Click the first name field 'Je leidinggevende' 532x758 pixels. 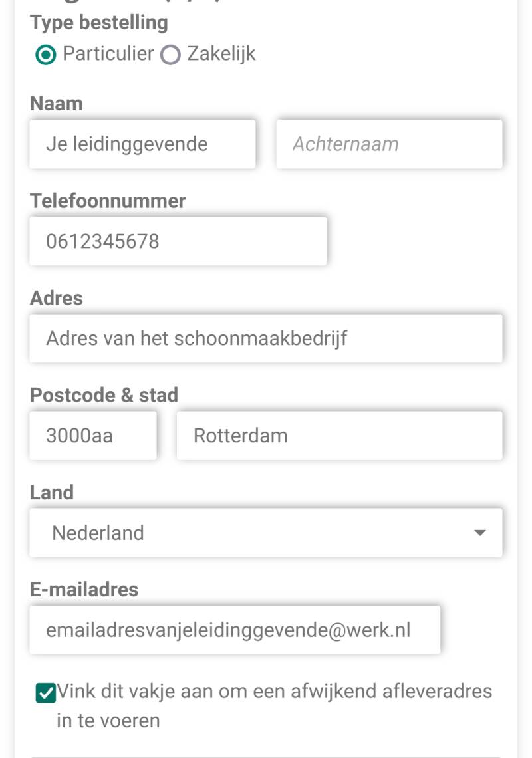[x=142, y=144]
